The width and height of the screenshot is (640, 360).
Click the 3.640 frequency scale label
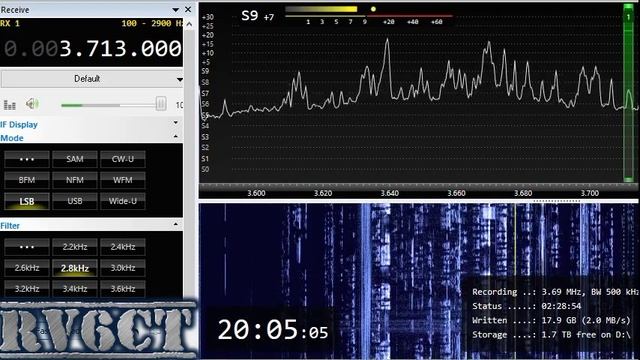pos(389,193)
